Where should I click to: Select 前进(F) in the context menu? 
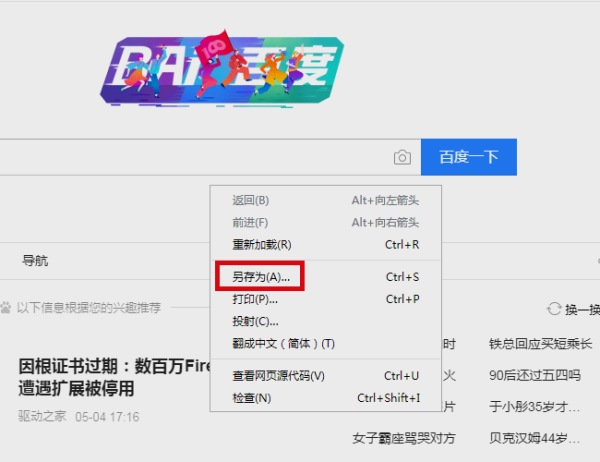[x=326, y=222]
